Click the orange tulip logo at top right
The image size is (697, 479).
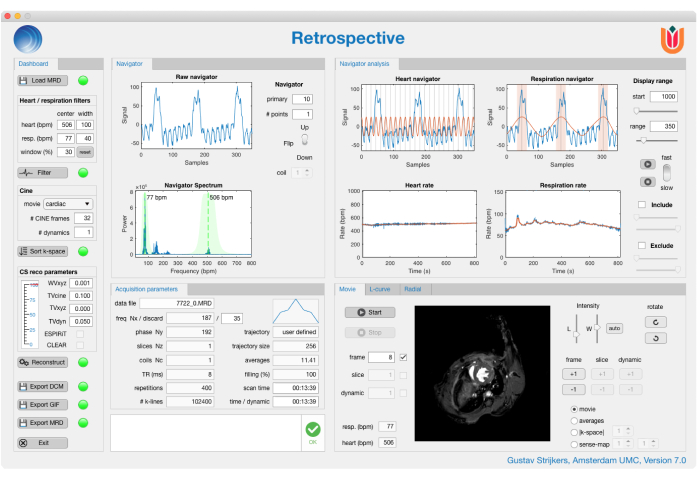(x=672, y=40)
